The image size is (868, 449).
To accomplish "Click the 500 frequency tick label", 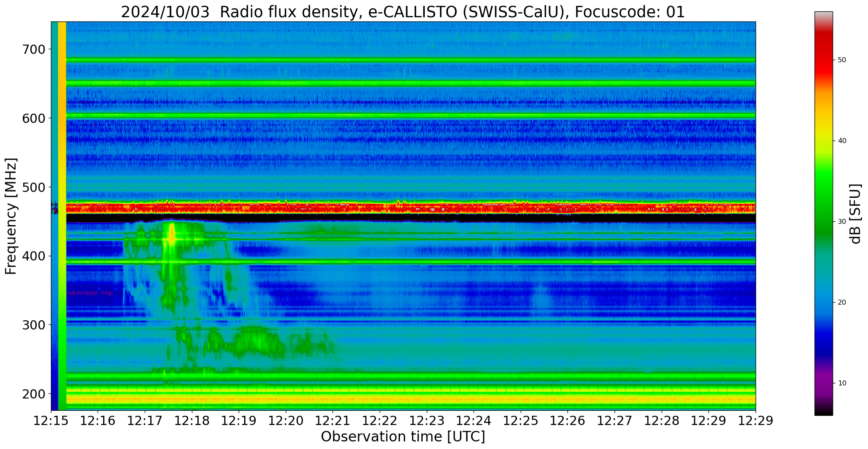I will tap(33, 187).
